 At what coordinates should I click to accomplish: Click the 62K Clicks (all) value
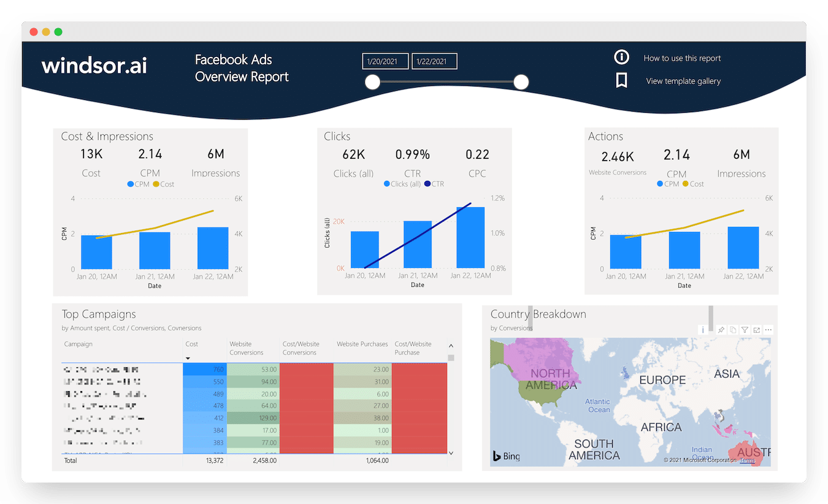353,155
